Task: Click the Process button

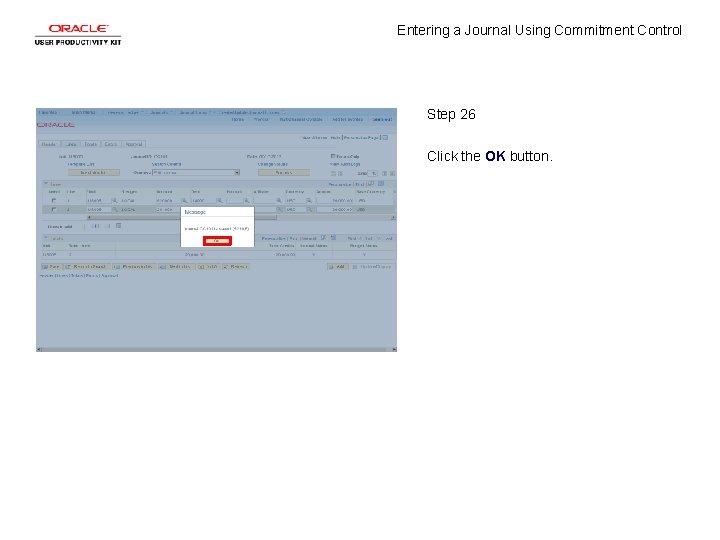Action: (x=284, y=173)
